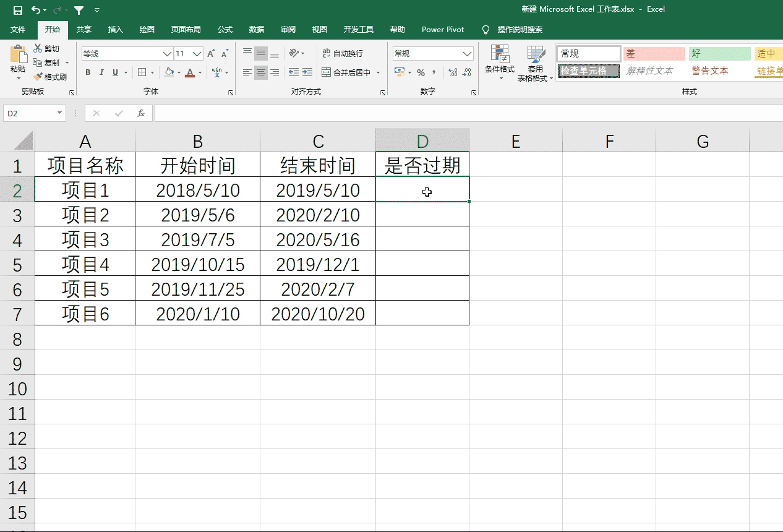The image size is (783, 532).
Task: Apply 检查单元格 cell style
Action: pyautogui.click(x=589, y=71)
